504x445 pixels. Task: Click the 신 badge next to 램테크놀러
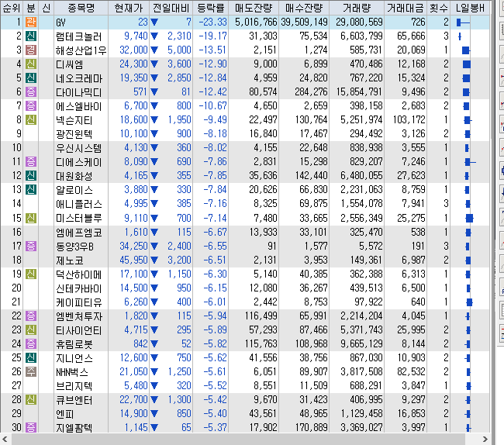(x=31, y=36)
